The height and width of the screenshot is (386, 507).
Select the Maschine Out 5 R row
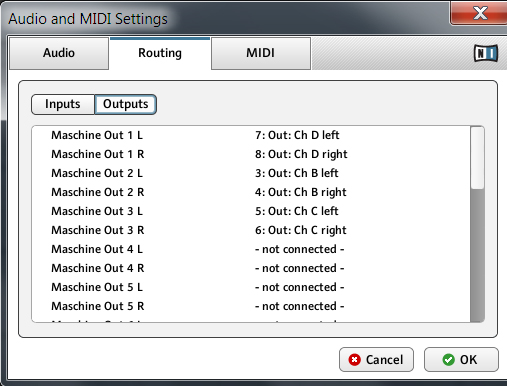tap(251, 306)
